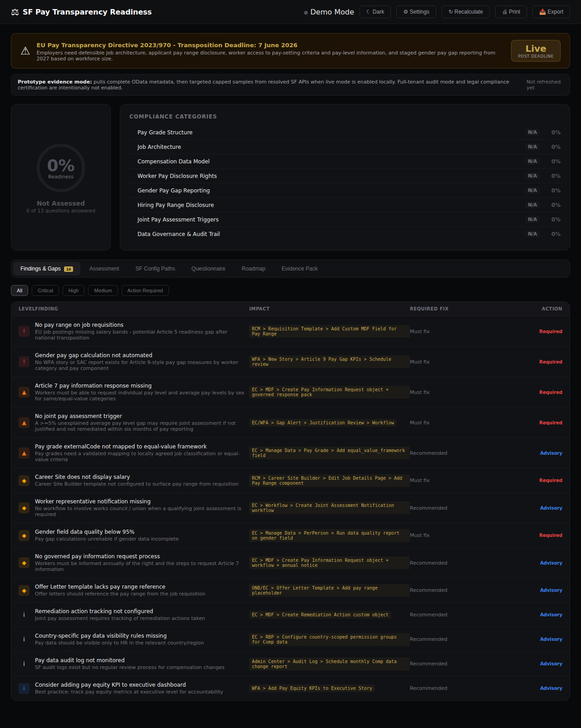Click the Export button
The height and width of the screenshot is (728, 581).
coord(551,12)
